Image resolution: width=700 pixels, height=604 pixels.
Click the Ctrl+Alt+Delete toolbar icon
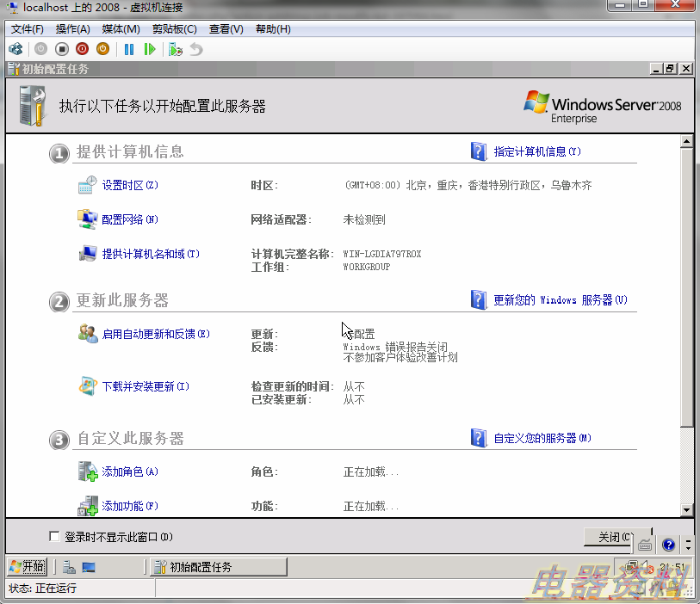(15, 49)
